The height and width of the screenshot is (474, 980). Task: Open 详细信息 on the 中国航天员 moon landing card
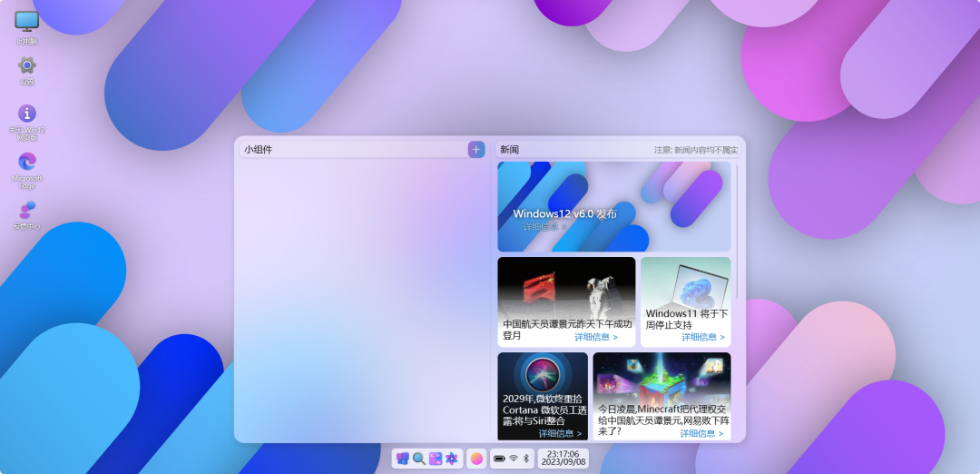coord(596,337)
